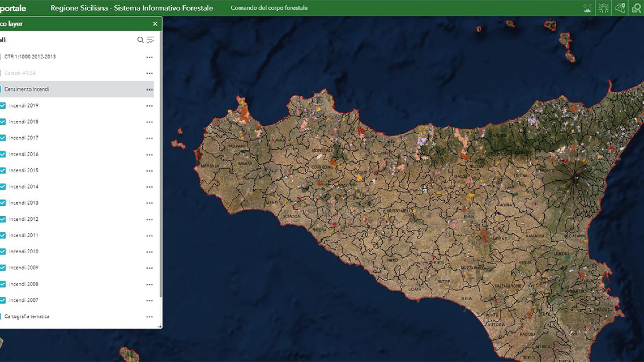Image resolution: width=644 pixels, height=362 pixels.
Task: Click the Incendi 2013 layer name
Action: point(24,203)
